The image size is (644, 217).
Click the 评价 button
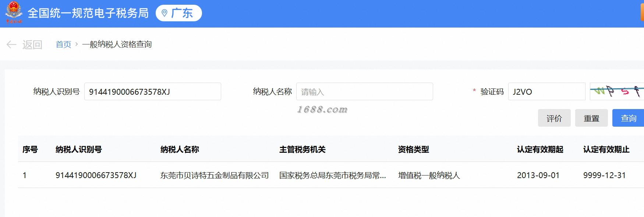tap(554, 118)
